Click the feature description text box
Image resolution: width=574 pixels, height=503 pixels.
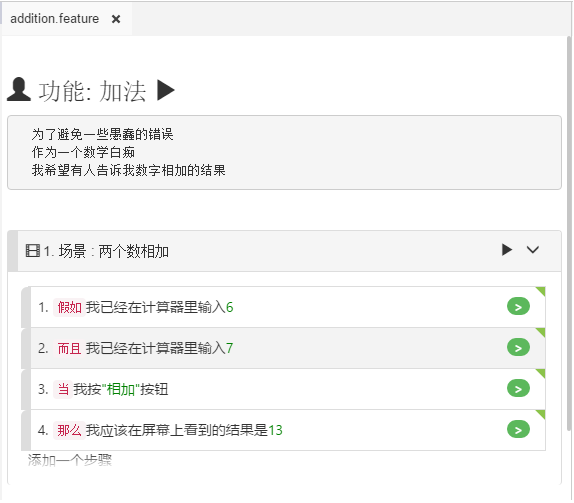[x=284, y=152]
